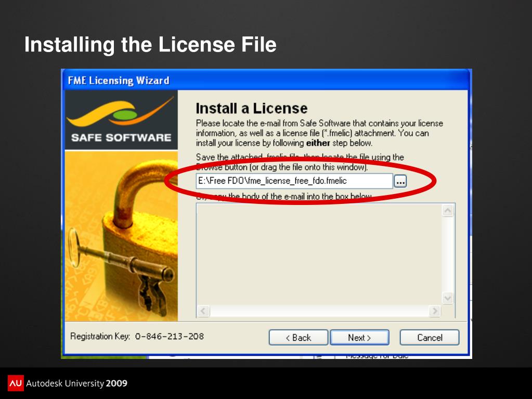Click the horizontal scroll left arrow
This screenshot has height=399, width=532.
(x=203, y=311)
